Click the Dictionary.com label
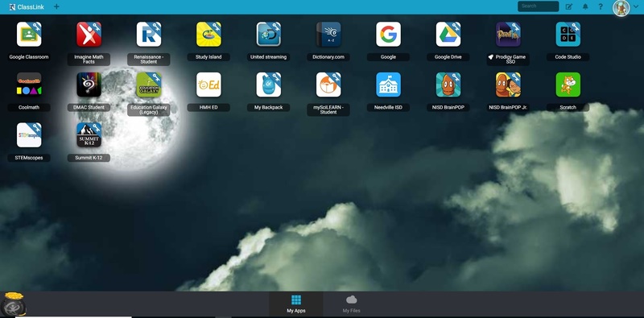Viewport: 644px width, 318px height. coord(328,57)
